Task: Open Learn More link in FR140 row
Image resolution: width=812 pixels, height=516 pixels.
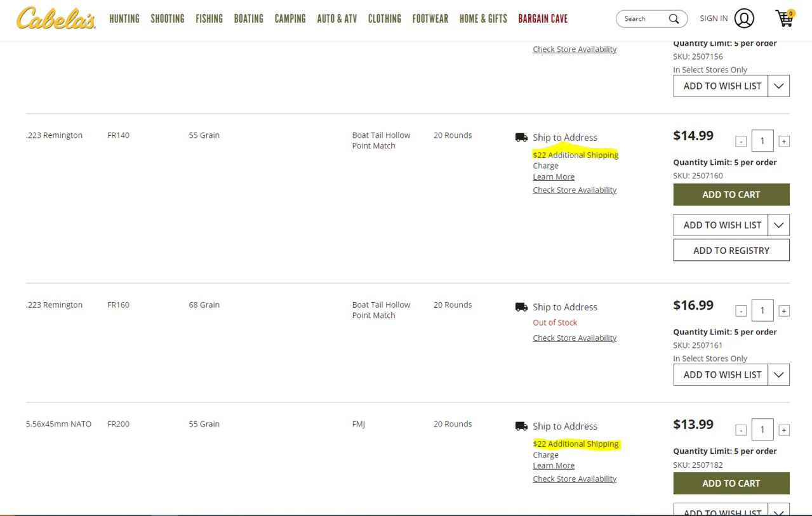Action: (x=554, y=177)
